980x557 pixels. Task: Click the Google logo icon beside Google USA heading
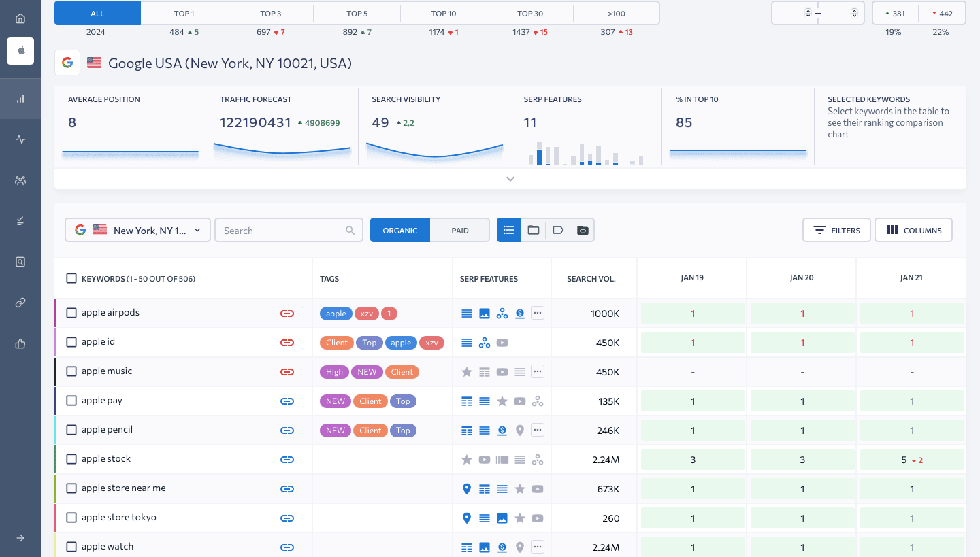coord(67,63)
